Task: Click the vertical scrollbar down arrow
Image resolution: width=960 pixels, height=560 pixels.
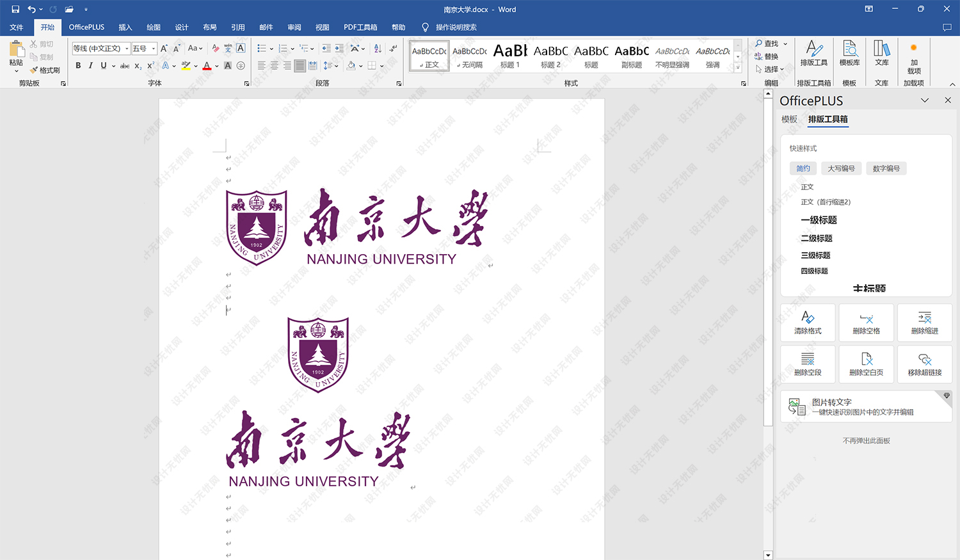Action: (768, 555)
